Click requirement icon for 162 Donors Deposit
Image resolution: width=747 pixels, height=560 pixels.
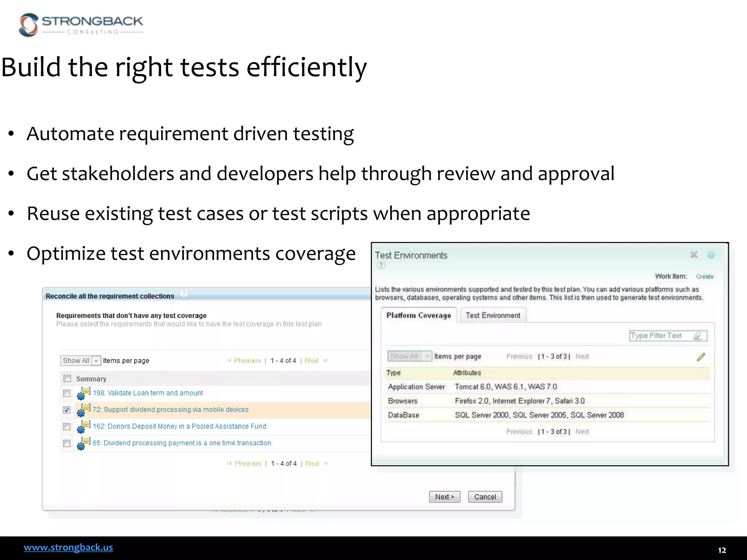coord(84,427)
